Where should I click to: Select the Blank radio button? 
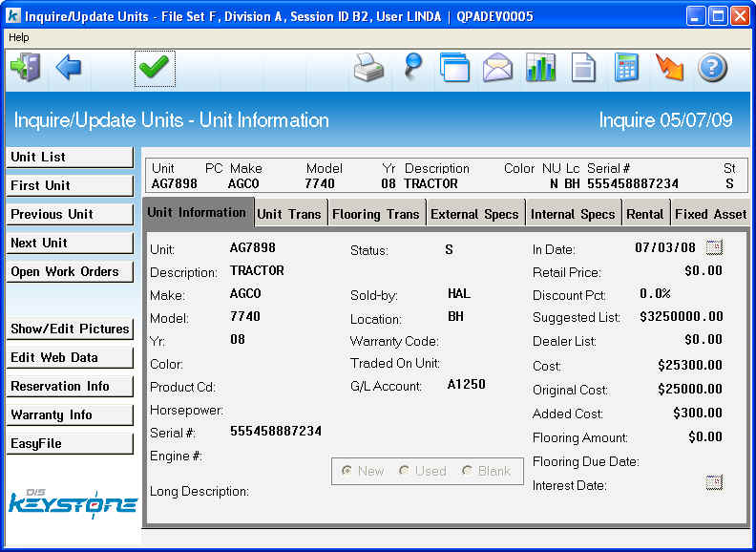[x=467, y=471]
